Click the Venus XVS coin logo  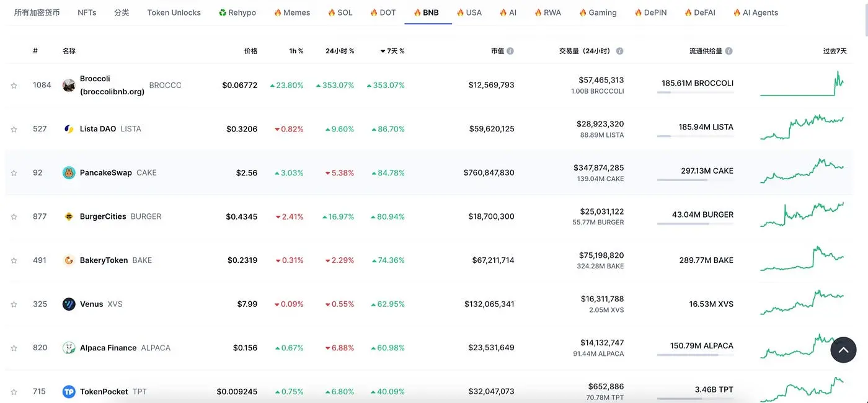click(x=68, y=304)
